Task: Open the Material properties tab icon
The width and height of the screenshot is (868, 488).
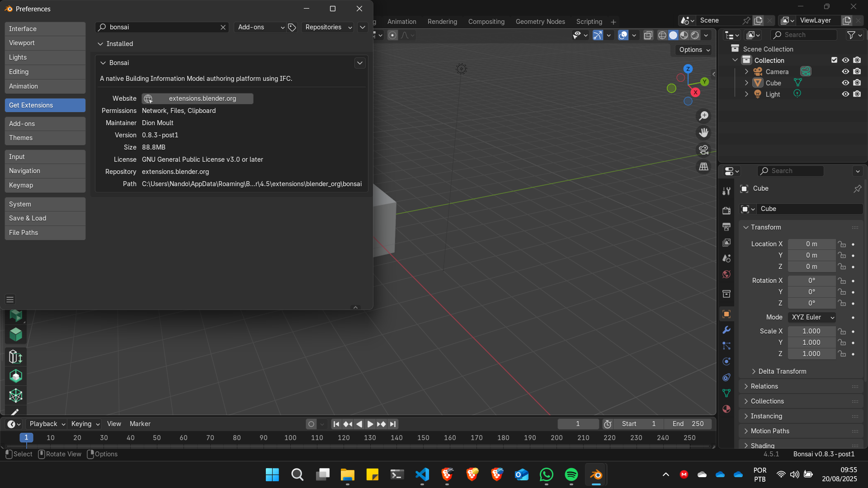Action: point(726,409)
